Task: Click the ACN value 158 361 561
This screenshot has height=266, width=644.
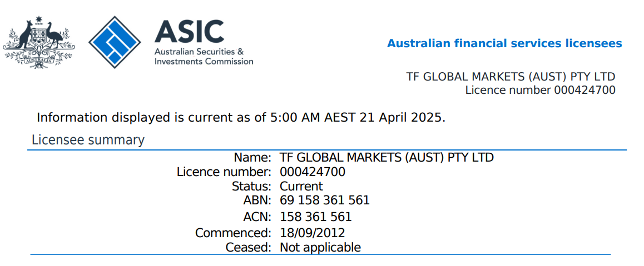Action: click(315, 216)
